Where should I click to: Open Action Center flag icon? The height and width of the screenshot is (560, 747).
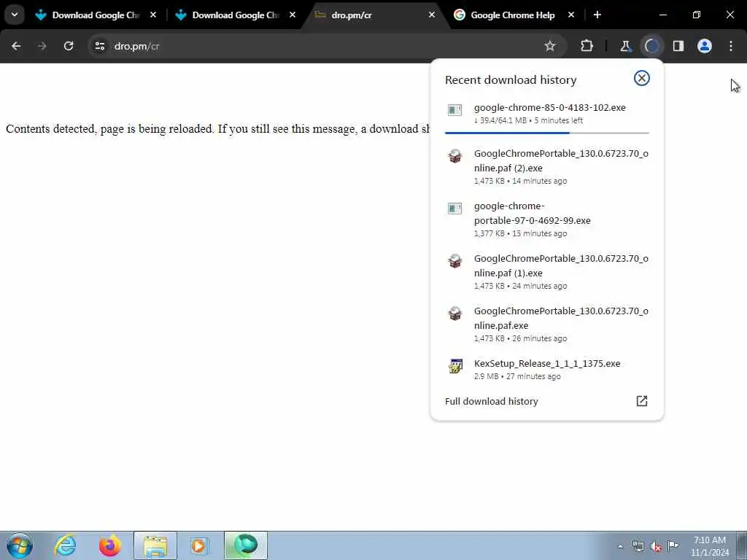click(673, 545)
